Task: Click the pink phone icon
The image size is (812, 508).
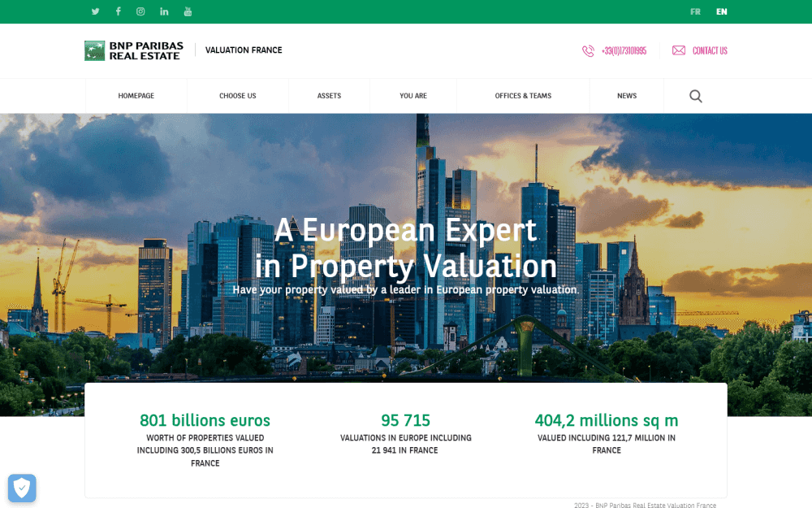Action: pyautogui.click(x=588, y=50)
